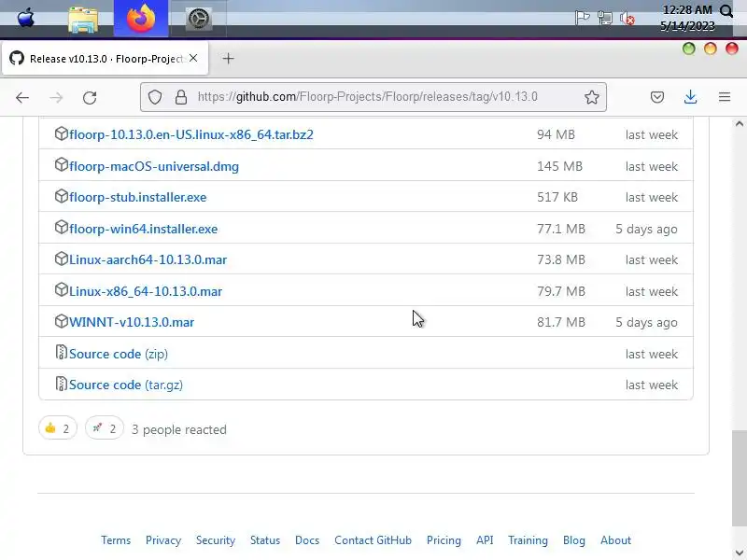Toggle the thumbs up reaction
The width and height of the screenshot is (747, 560).
pyautogui.click(x=58, y=428)
